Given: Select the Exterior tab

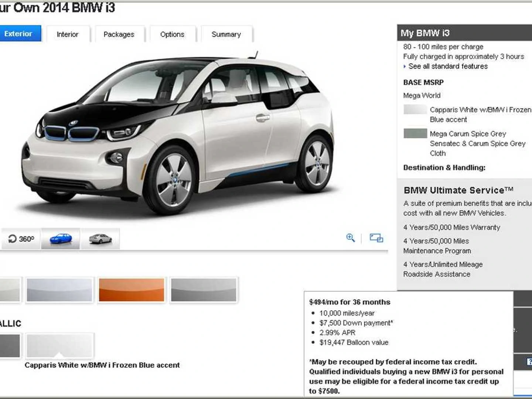Looking at the screenshot, I should [x=18, y=34].
